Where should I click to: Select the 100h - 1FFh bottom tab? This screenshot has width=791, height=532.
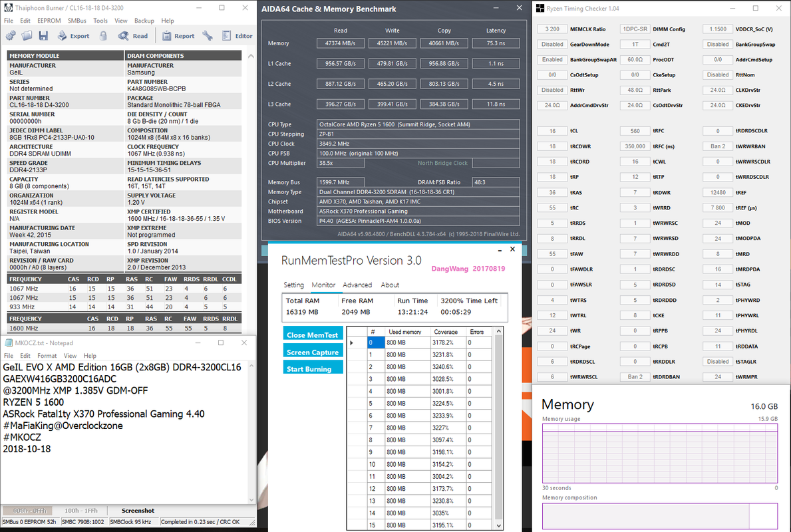[x=80, y=510]
